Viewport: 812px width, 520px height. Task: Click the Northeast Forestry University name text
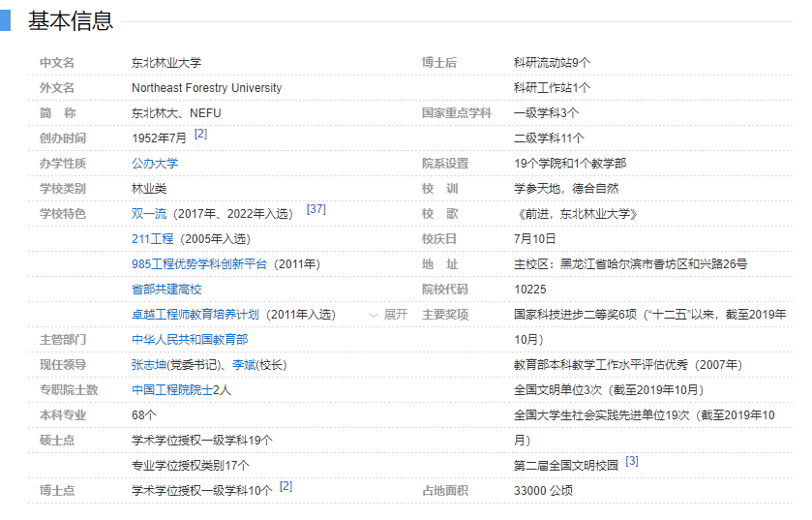[x=206, y=88]
